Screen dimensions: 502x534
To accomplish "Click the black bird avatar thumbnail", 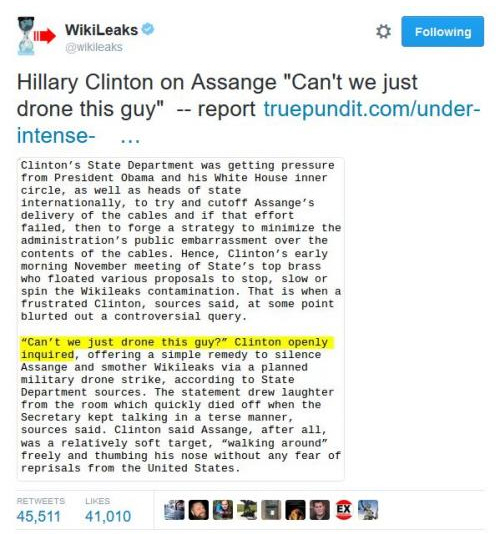I will [247, 510].
